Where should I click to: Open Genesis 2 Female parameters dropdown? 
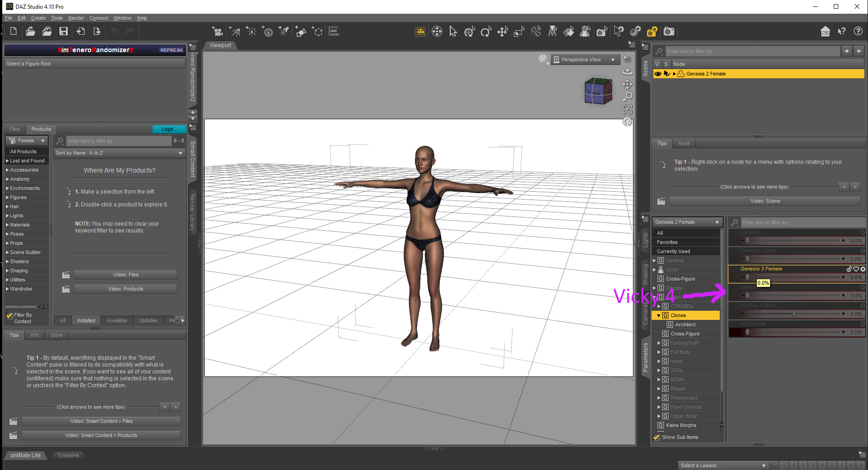click(x=687, y=222)
